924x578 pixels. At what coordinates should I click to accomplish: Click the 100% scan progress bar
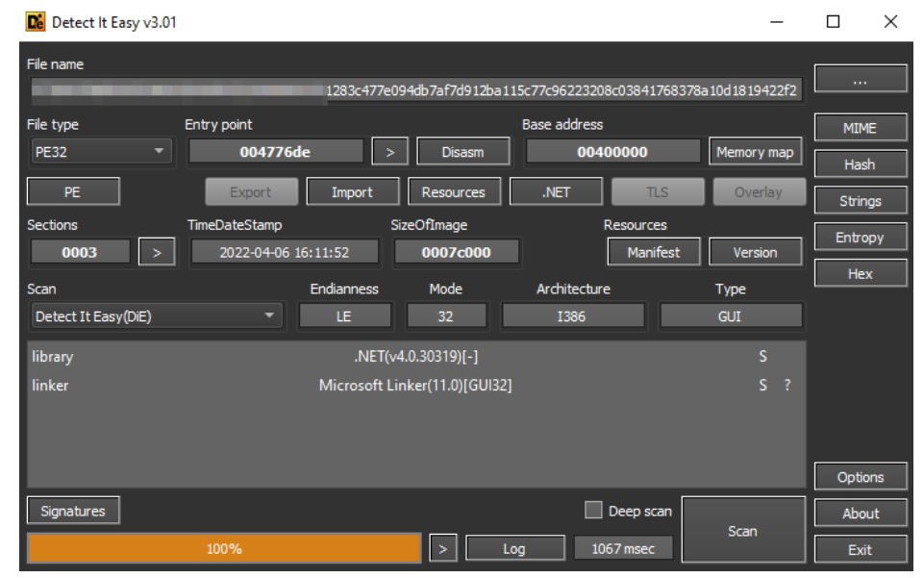[224, 549]
